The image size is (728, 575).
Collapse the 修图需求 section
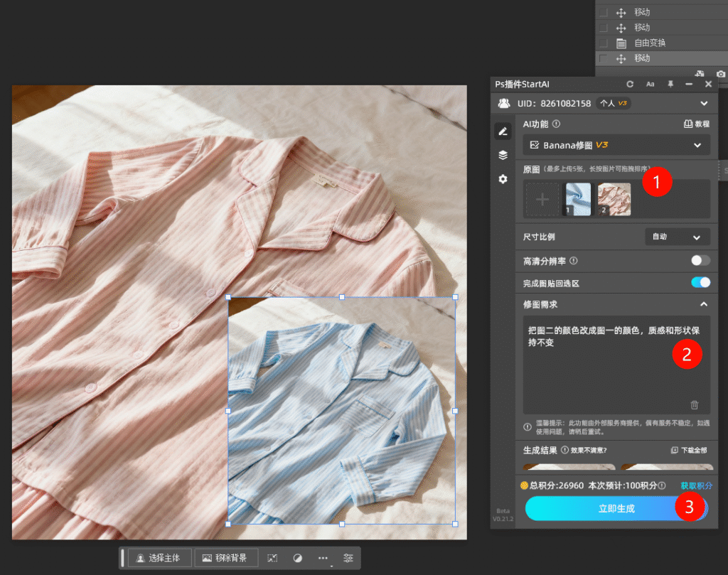pyautogui.click(x=704, y=304)
